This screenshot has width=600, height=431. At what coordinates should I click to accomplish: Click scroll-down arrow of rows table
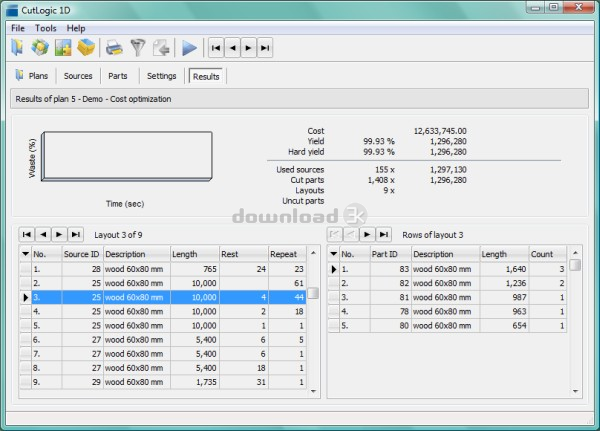click(x=575, y=391)
